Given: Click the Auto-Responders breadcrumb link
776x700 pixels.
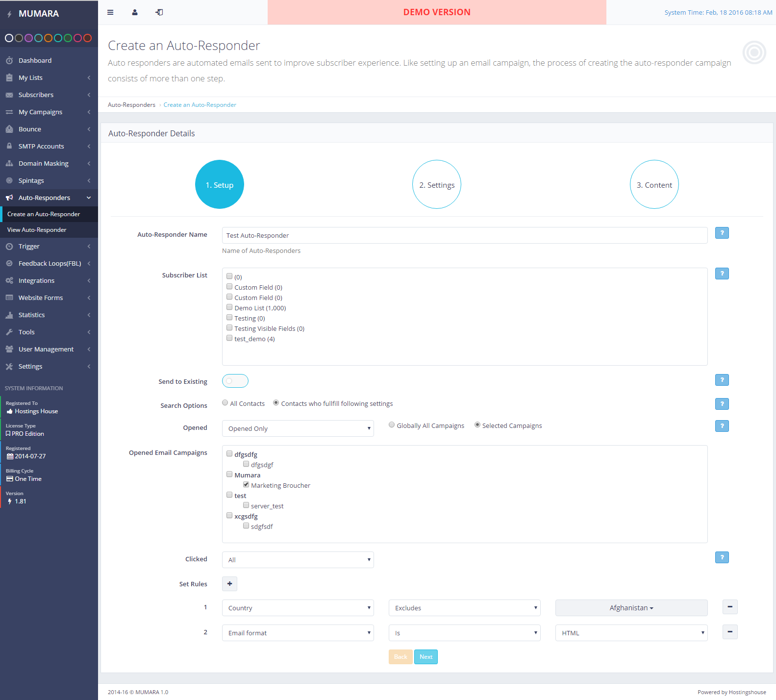Looking at the screenshot, I should pos(131,105).
